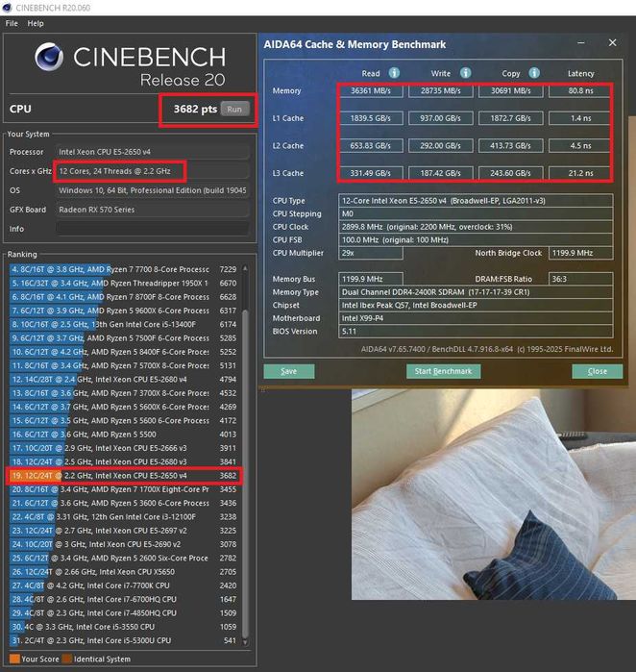The width and height of the screenshot is (636, 672).
Task: Click Motherboard value Intel X99-P4
Action: tap(476, 318)
